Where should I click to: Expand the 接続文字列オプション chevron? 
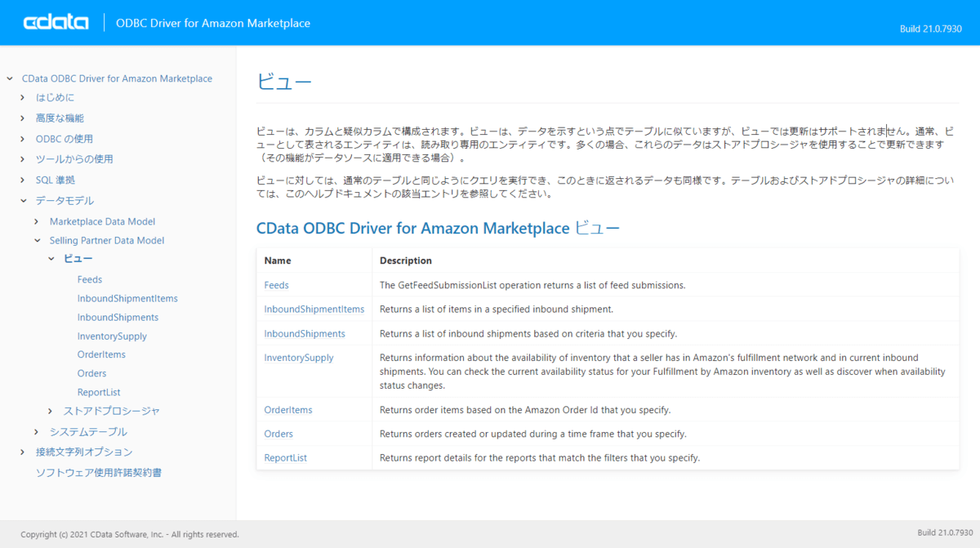[23, 452]
